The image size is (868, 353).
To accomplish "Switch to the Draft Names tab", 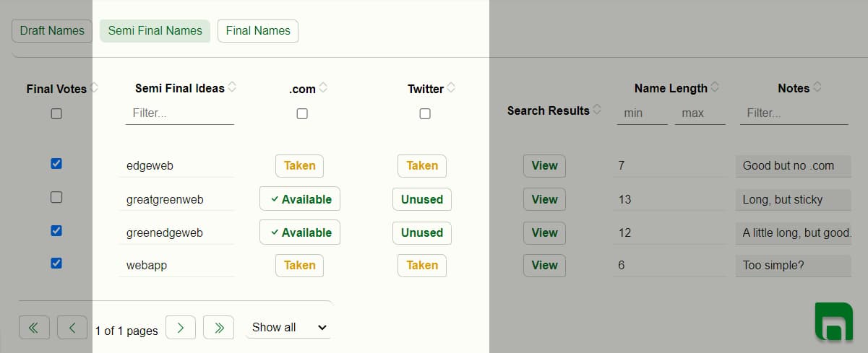I will coord(52,31).
